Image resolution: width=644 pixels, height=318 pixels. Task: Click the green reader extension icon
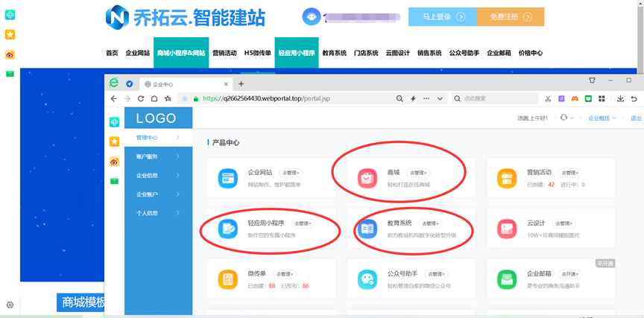tap(588, 98)
